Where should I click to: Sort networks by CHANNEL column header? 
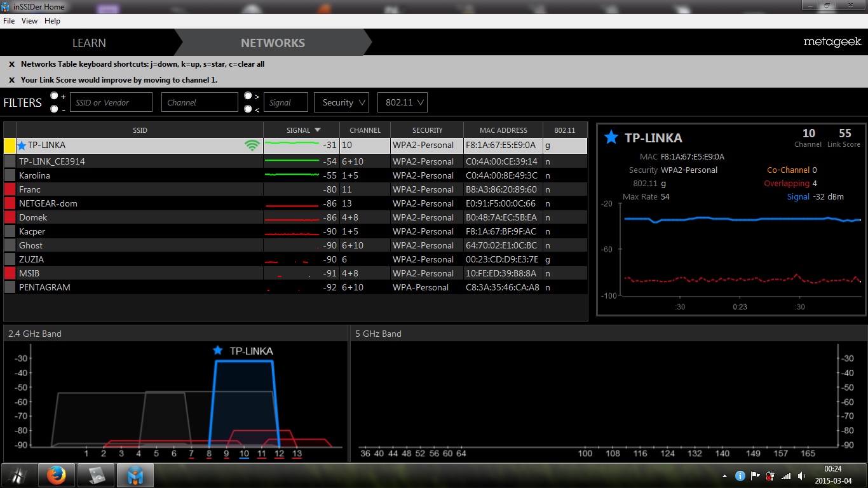[365, 130]
